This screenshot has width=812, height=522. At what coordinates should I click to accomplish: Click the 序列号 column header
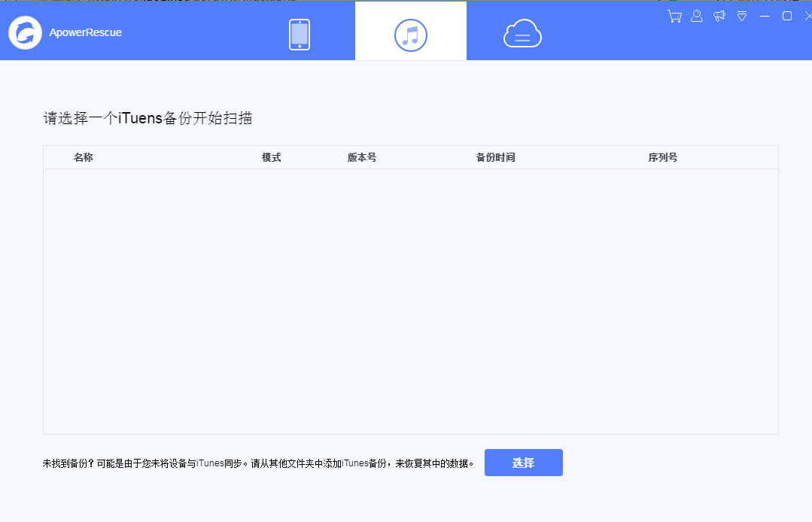[x=663, y=157]
